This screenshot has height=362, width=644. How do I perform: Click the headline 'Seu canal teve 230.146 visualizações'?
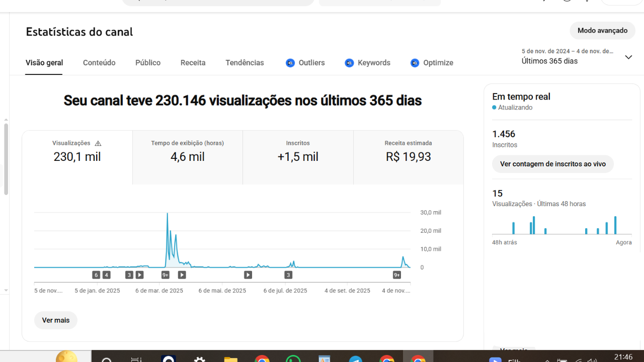tap(243, 101)
